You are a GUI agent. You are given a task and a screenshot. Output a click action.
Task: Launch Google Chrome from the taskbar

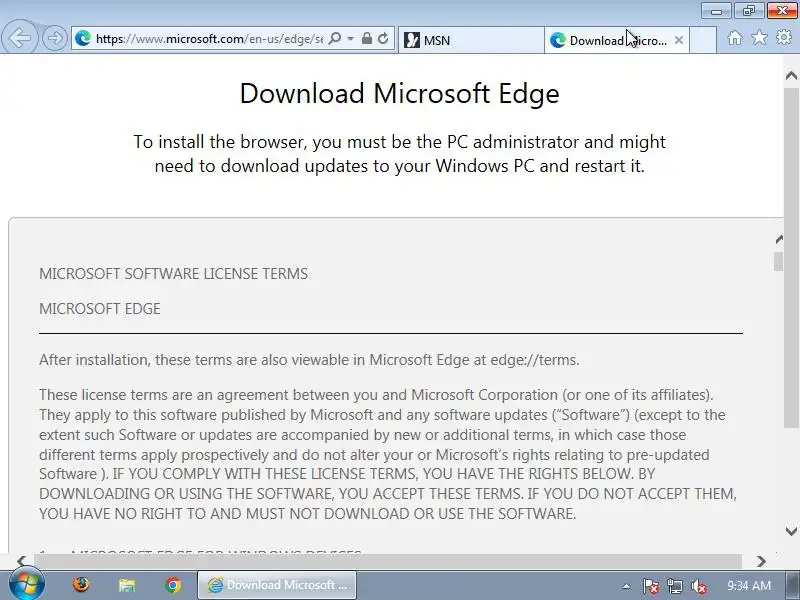(x=173, y=585)
